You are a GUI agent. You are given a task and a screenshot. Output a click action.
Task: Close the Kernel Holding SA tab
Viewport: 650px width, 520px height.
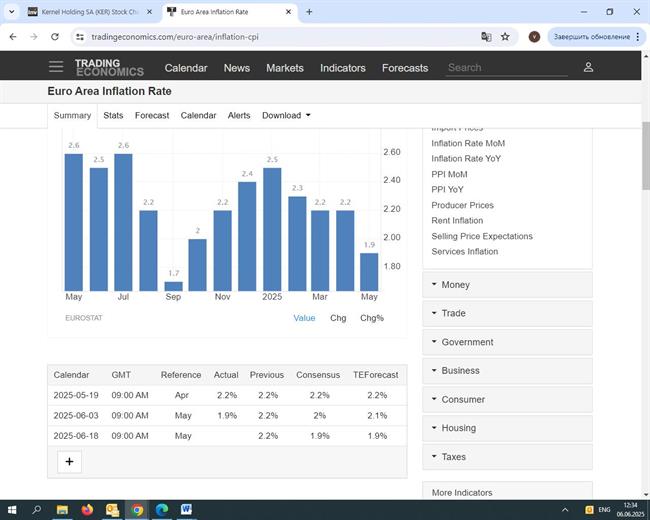point(150,12)
